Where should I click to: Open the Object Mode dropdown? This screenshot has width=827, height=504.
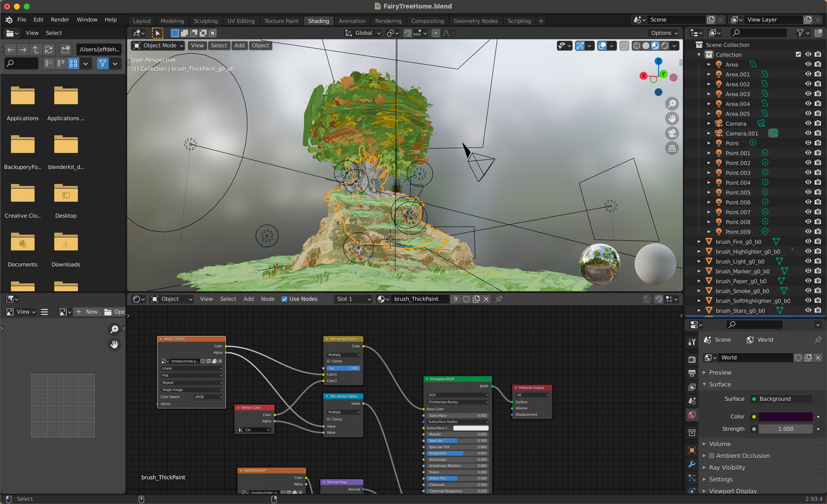click(158, 46)
